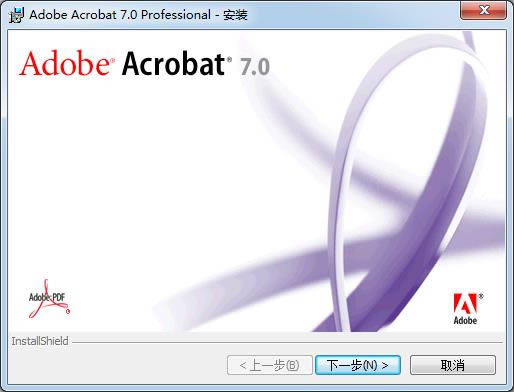
Task: Click the 取消 cancel button
Action: 453,365
